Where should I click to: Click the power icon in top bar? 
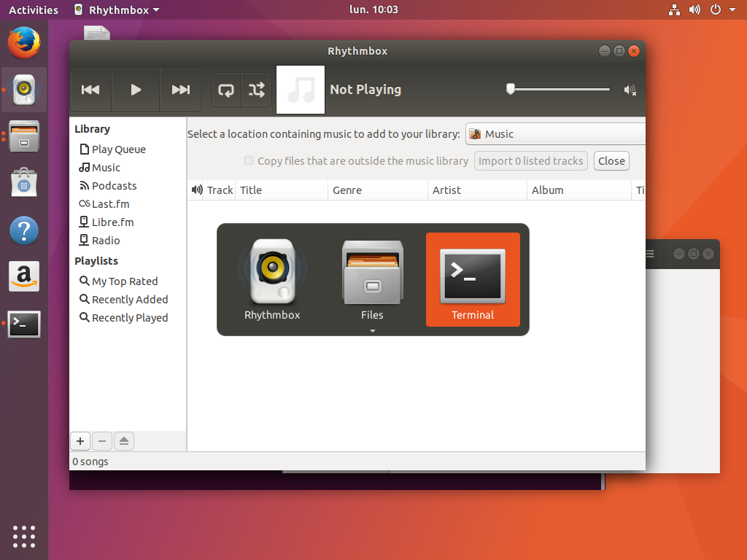(716, 9)
